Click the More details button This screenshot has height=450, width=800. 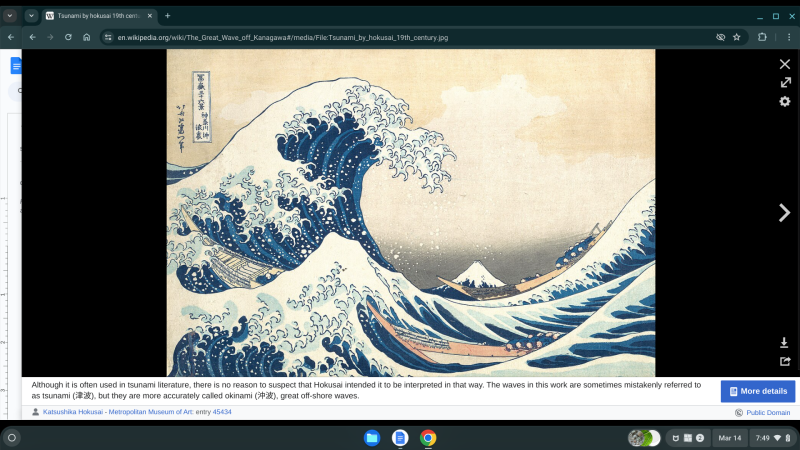tap(758, 391)
